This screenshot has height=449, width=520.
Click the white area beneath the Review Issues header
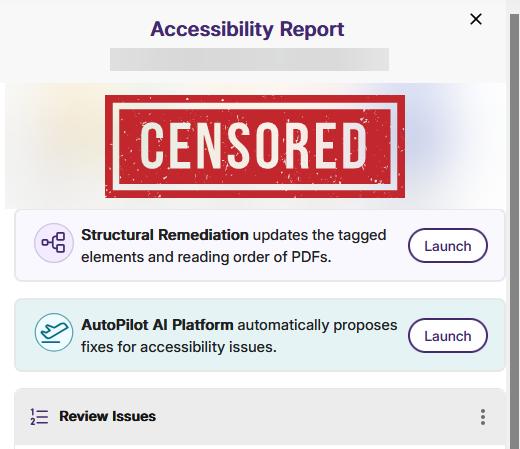pos(260,447)
